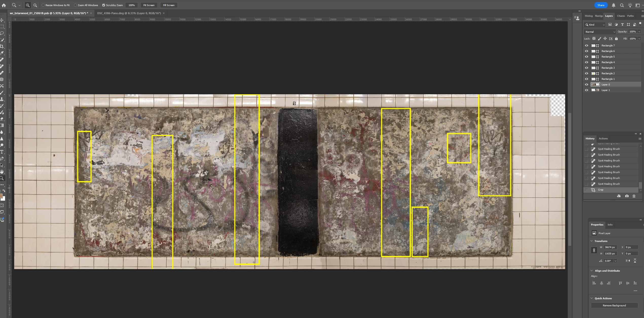Hide the Rectangle 7 layer

[586, 46]
